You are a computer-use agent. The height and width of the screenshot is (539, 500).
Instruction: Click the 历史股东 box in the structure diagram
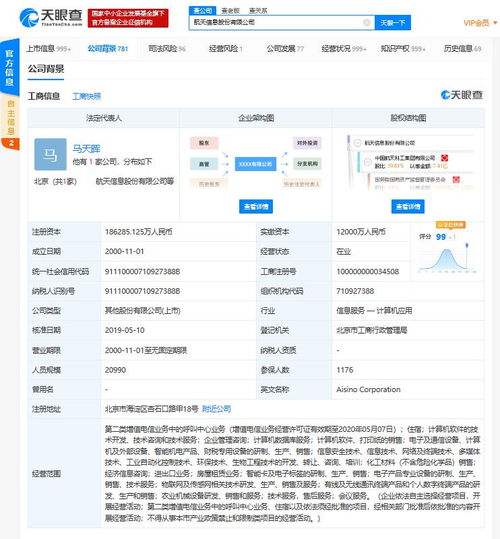pyautogui.click(x=209, y=184)
